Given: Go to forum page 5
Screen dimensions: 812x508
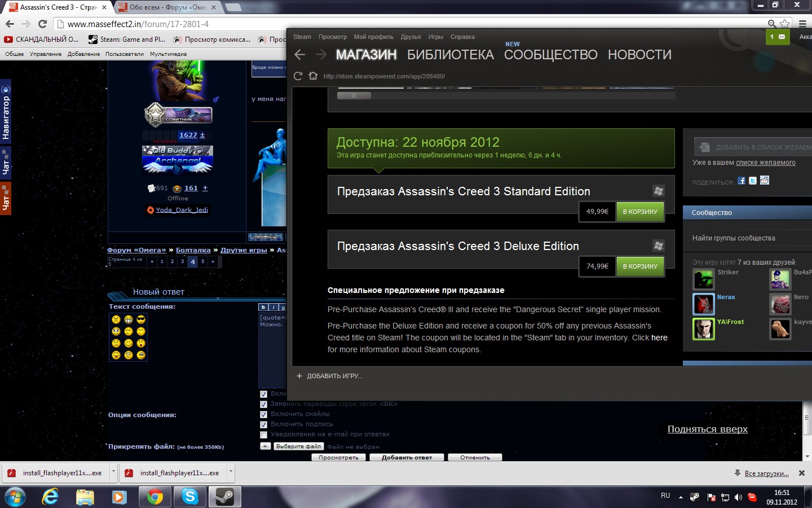Looking at the screenshot, I should tap(202, 261).
